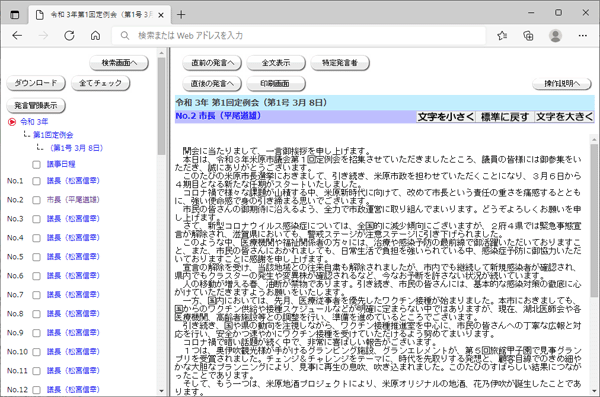
Task: Check the No.2 市長 checkbox
Action: point(36,200)
